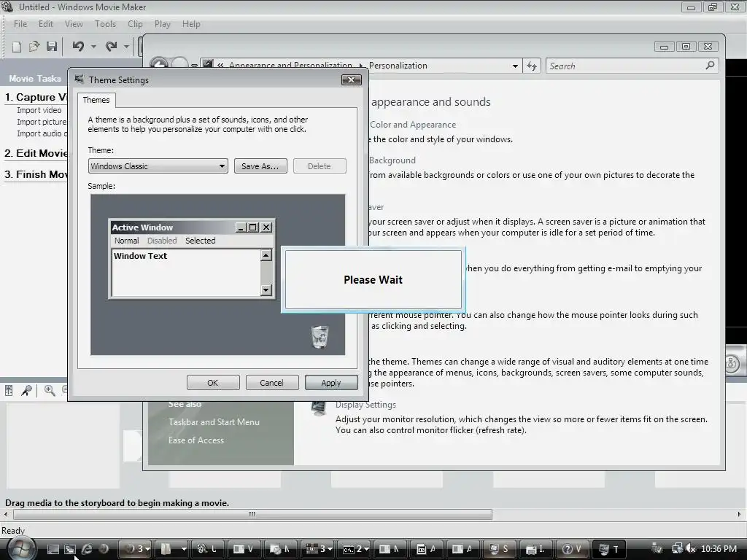Open the Undo history dropdown arrow
747x560 pixels.
(x=93, y=47)
